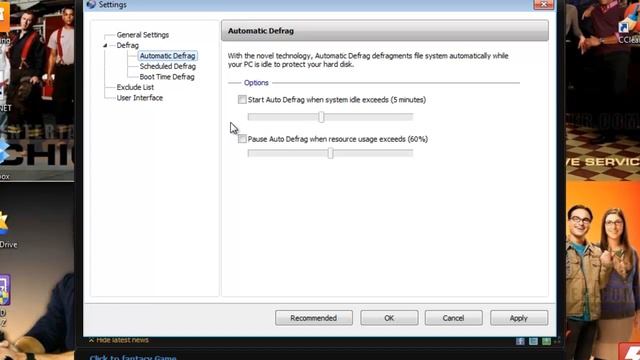Image resolution: width=640 pixels, height=360 pixels.
Task: Open Boot Time Defrag settings
Action: [x=167, y=77]
